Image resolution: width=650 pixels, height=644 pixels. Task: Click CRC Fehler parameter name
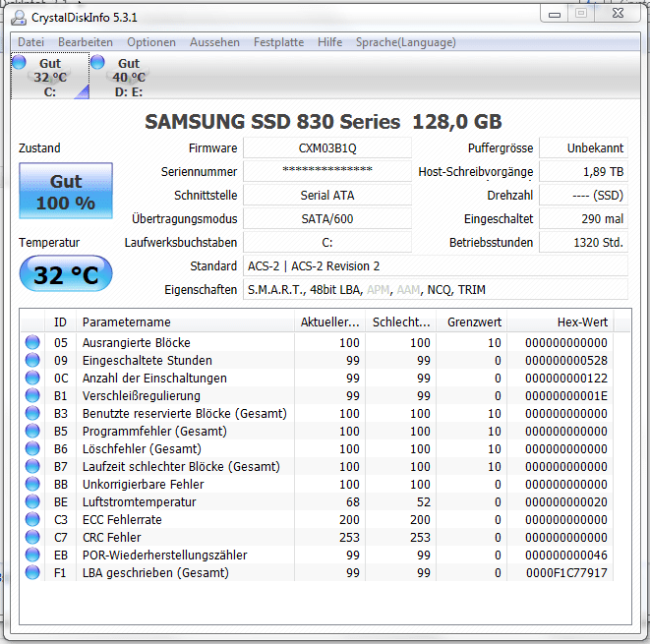(111, 538)
